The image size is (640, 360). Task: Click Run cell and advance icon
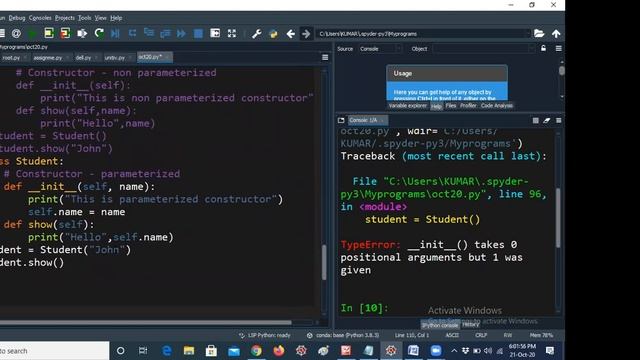click(65, 33)
